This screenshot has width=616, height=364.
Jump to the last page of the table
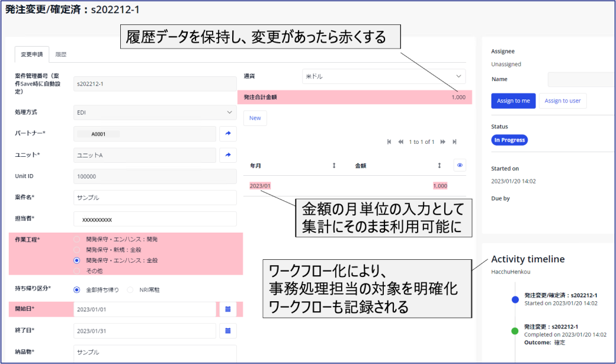click(454, 141)
